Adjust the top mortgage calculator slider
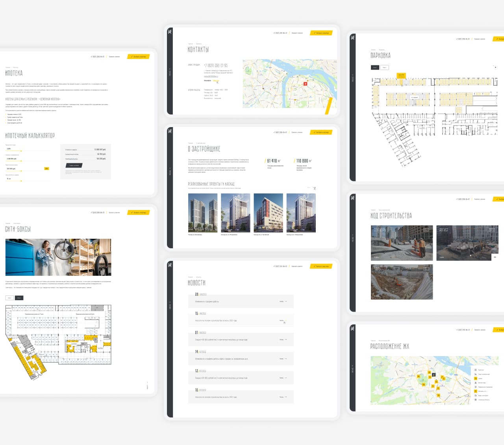Viewport: 504px width, 445px height. pos(21,151)
